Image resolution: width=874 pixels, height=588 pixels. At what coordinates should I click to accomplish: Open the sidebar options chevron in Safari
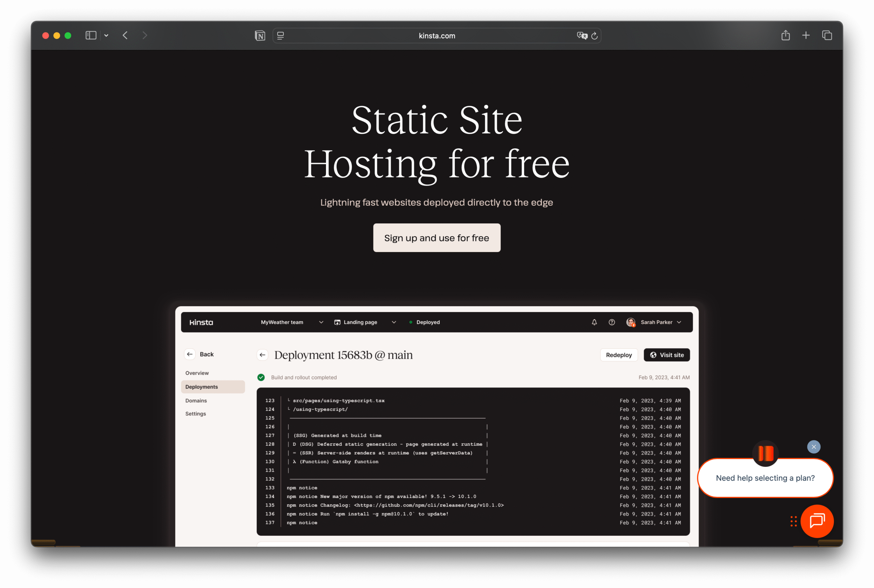106,35
